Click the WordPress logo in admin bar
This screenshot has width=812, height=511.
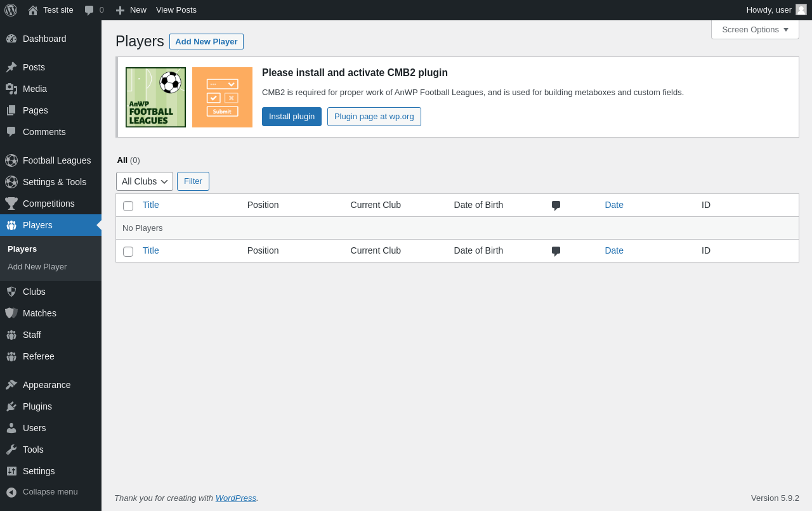(11, 10)
